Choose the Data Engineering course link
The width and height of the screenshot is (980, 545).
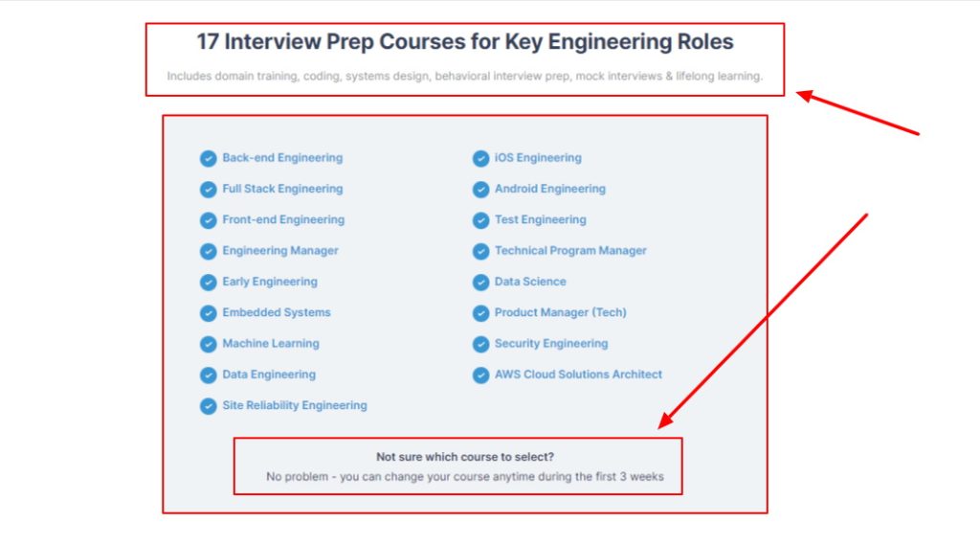coord(269,375)
